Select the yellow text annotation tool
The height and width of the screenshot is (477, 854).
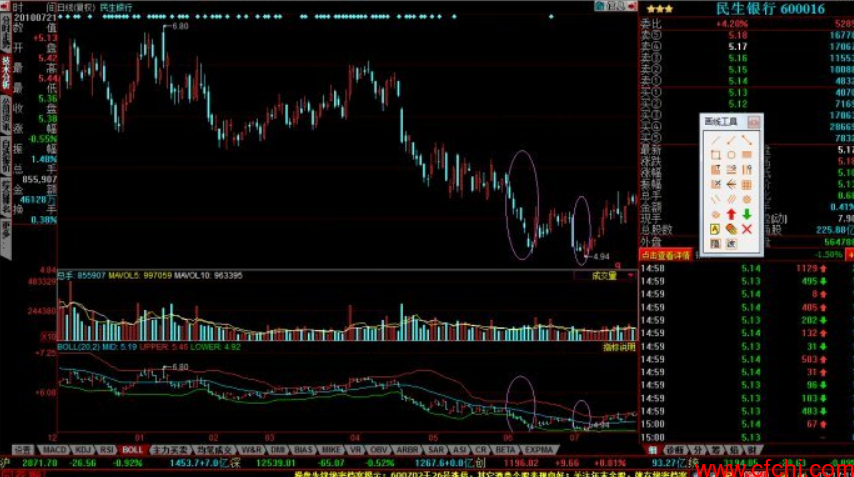(x=716, y=229)
